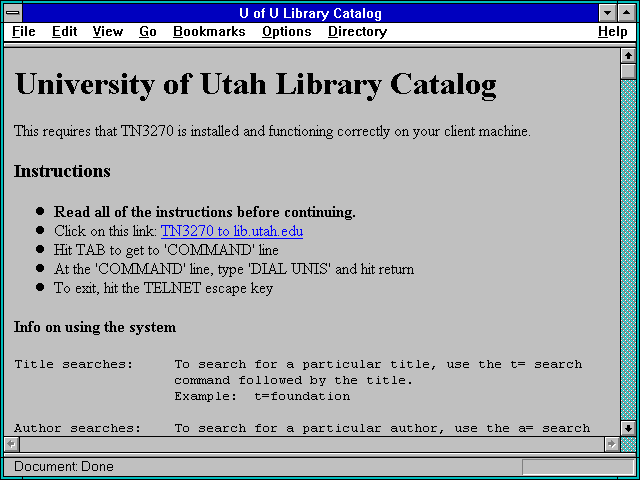The width and height of the screenshot is (640, 480).
Task: Click the progress bar in status bar
Action: [578, 467]
